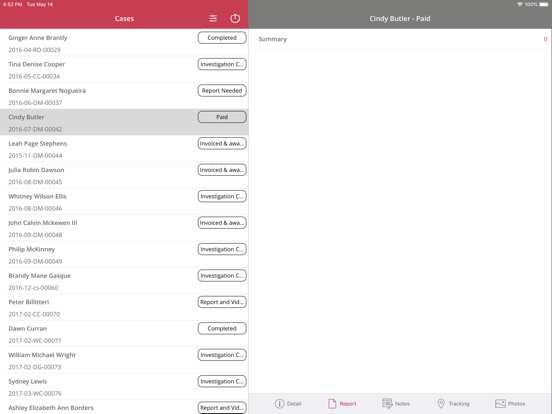The image size is (552, 414).
Task: Select the Summary row in report
Action: tap(402, 39)
